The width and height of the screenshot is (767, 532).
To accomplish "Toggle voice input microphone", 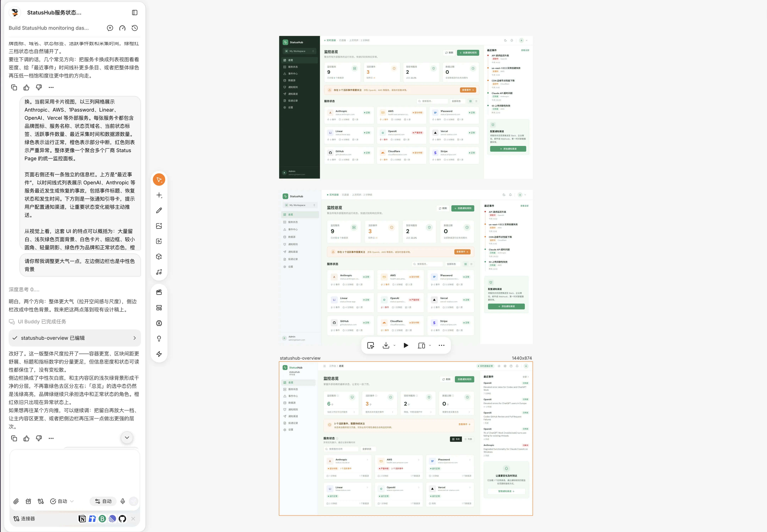I will tap(123, 501).
